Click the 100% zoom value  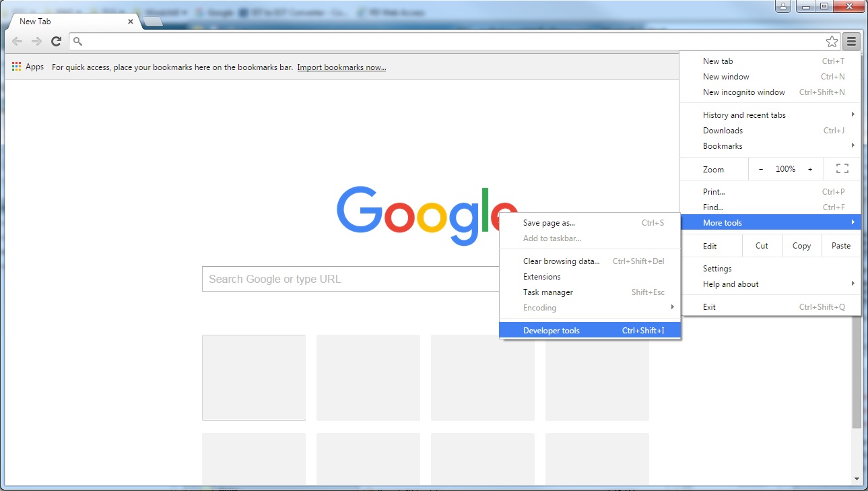pyautogui.click(x=785, y=169)
